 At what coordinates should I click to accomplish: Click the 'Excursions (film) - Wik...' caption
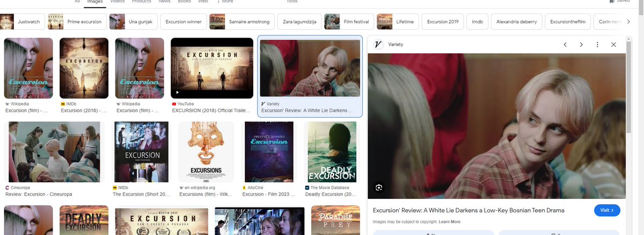click(x=206, y=194)
